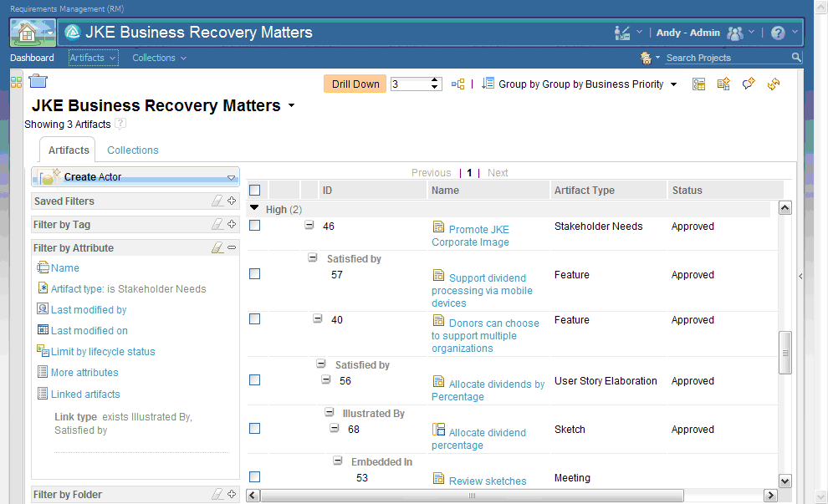828x504 pixels.
Task: Open the Group by Business Priority dropdown
Action: coord(673,84)
